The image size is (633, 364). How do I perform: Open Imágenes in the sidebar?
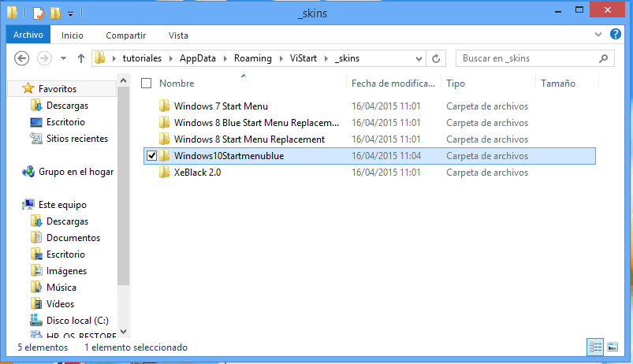(x=66, y=271)
